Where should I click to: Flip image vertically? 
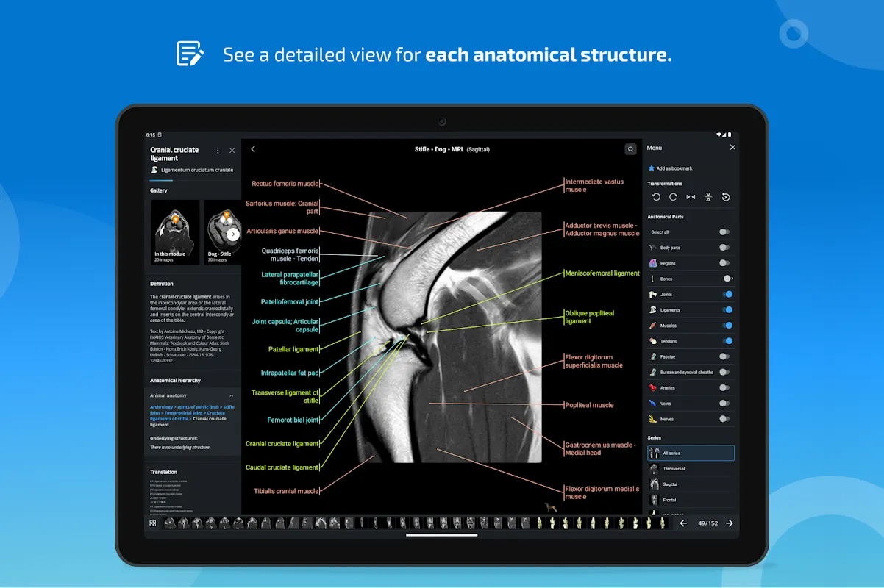708,197
